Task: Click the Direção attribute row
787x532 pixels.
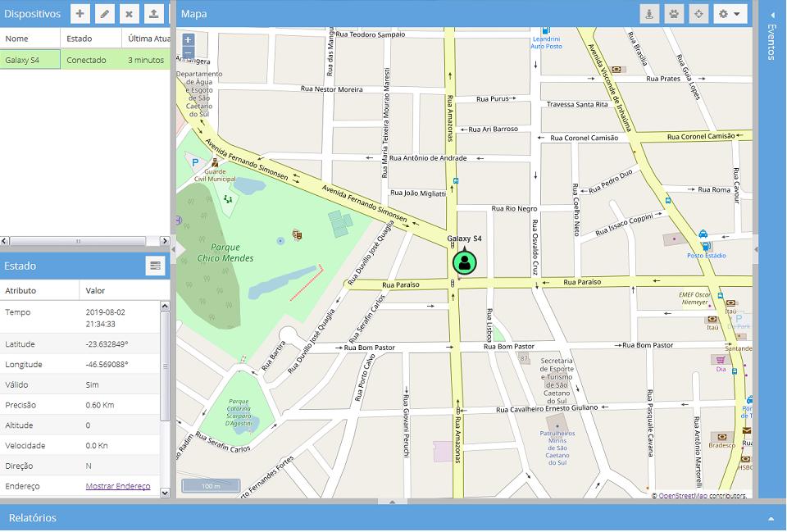Action: (80, 466)
